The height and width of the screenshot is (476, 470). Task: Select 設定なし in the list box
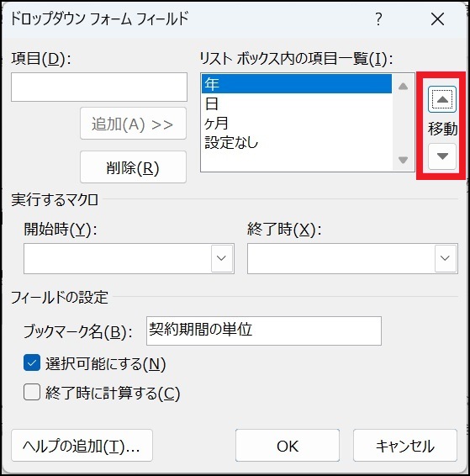coord(297,142)
